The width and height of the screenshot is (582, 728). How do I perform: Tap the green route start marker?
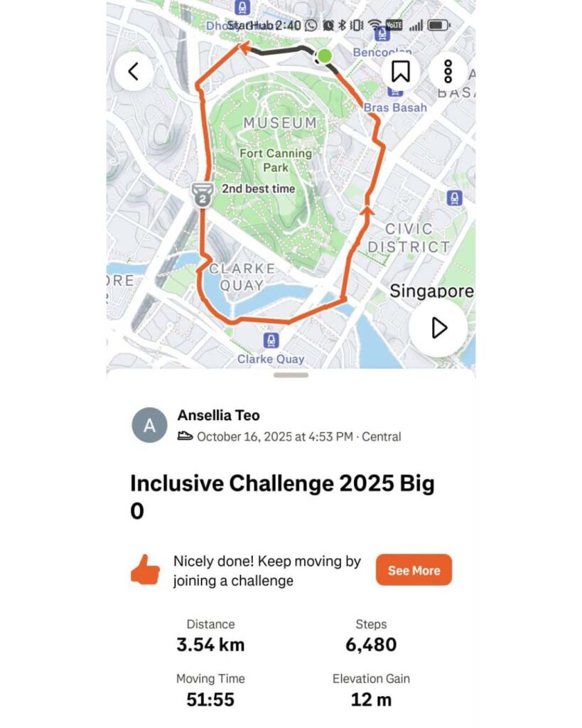click(x=325, y=55)
